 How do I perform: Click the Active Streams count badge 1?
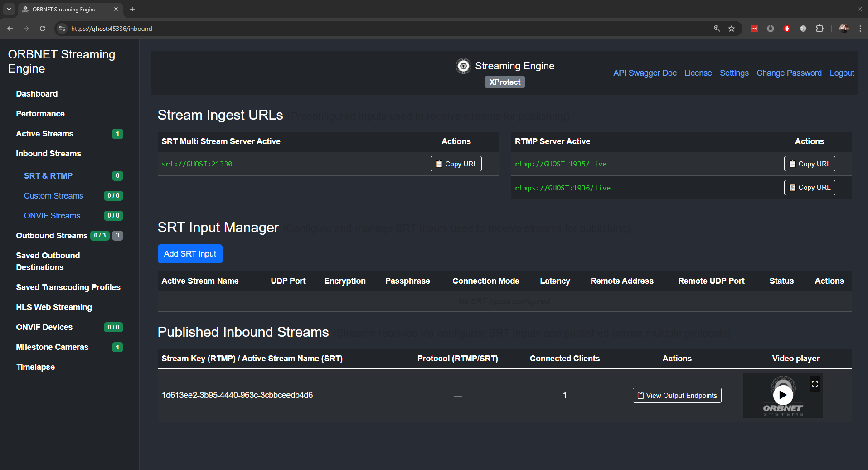[x=117, y=134]
